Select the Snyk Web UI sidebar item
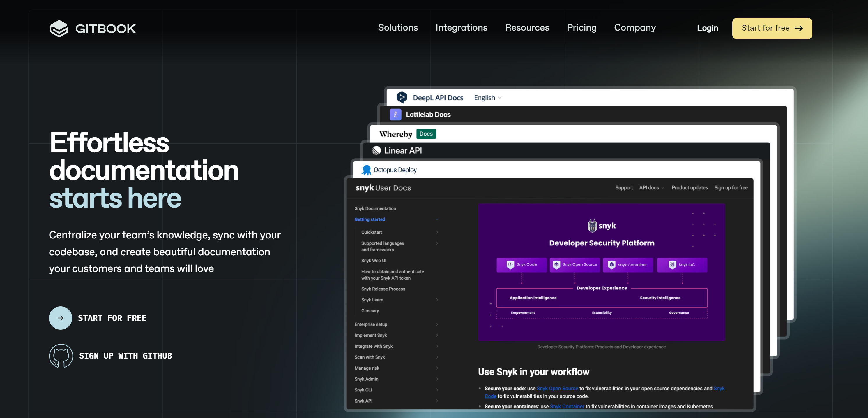Image resolution: width=868 pixels, height=418 pixels. point(374,261)
